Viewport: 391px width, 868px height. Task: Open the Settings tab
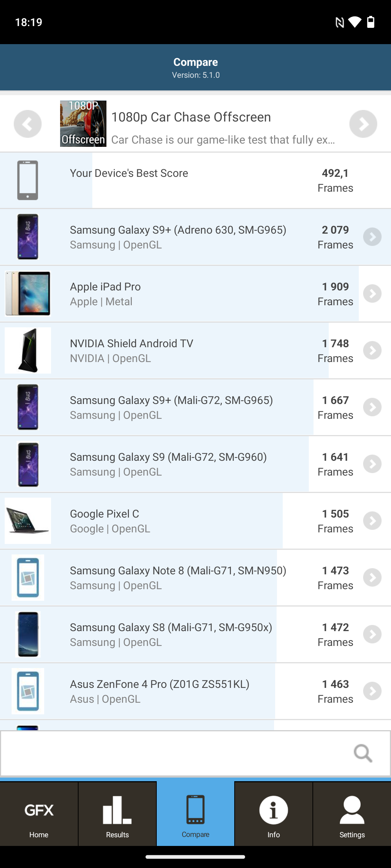pyautogui.click(x=352, y=814)
